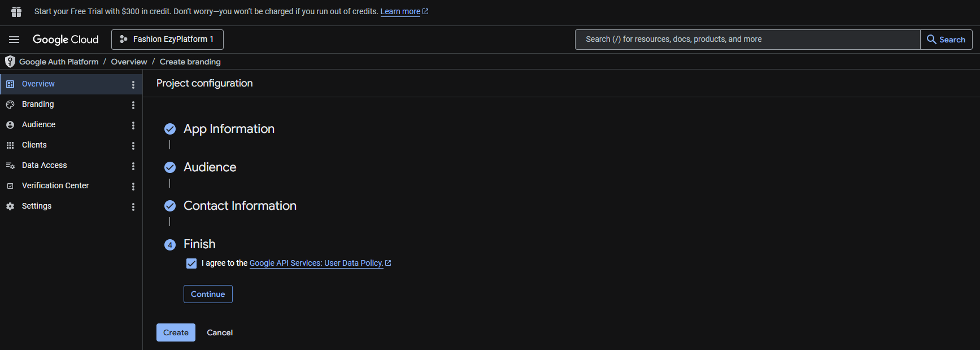The image size is (980, 350).
Task: Open the Google API Services User Data Policy link
Action: 316,263
